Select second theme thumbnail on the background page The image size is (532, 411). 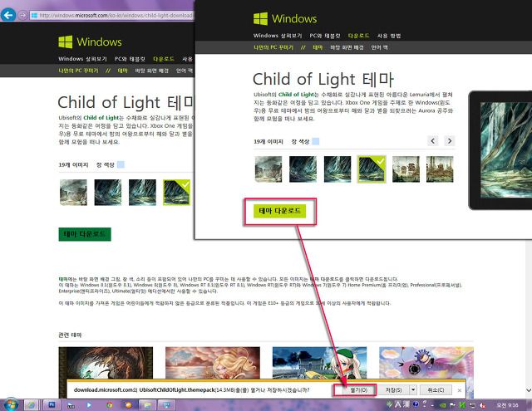click(x=108, y=193)
